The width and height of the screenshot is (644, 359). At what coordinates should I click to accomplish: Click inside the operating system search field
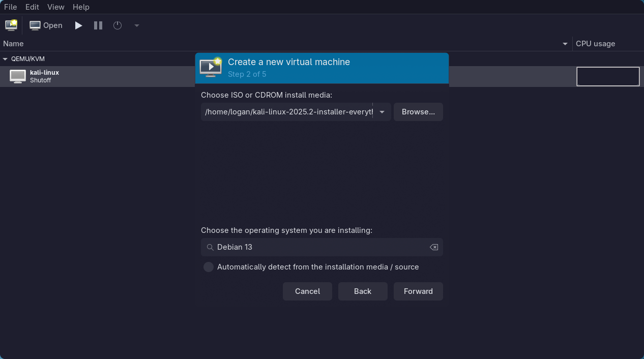305,247
